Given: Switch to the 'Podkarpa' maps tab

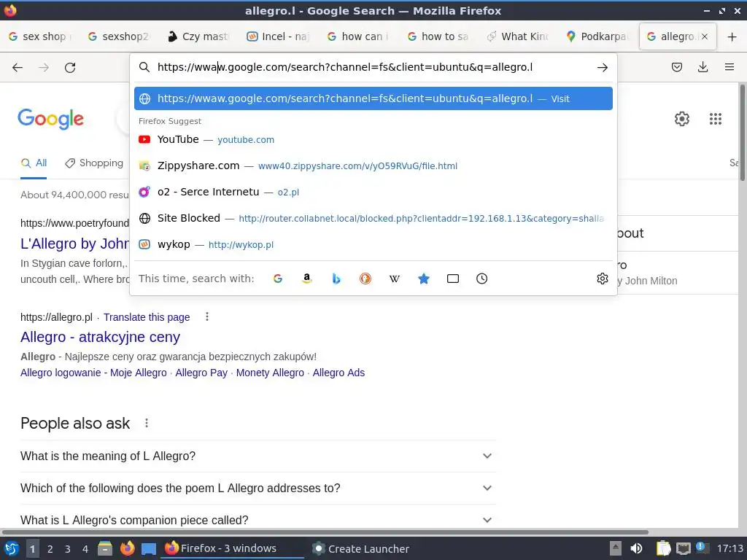Looking at the screenshot, I should pyautogui.click(x=598, y=36).
